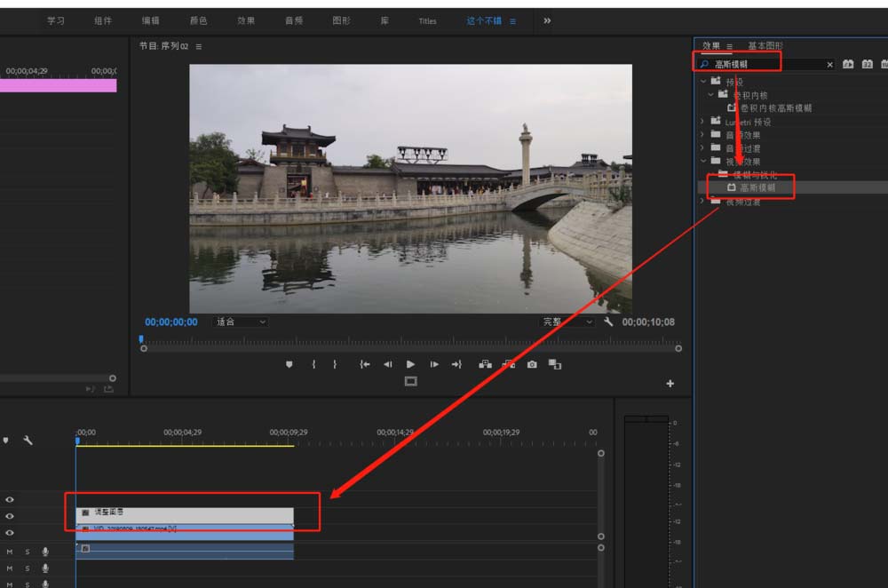Toggle the eye of the adjustment layer track
Screen dimensions: 888x588
(x=10, y=516)
